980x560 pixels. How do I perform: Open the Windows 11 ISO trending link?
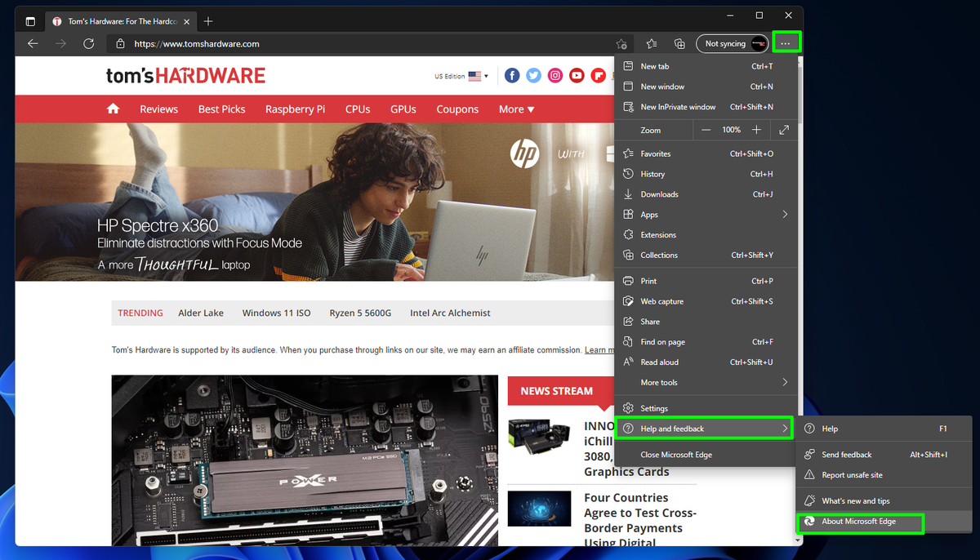pos(276,313)
